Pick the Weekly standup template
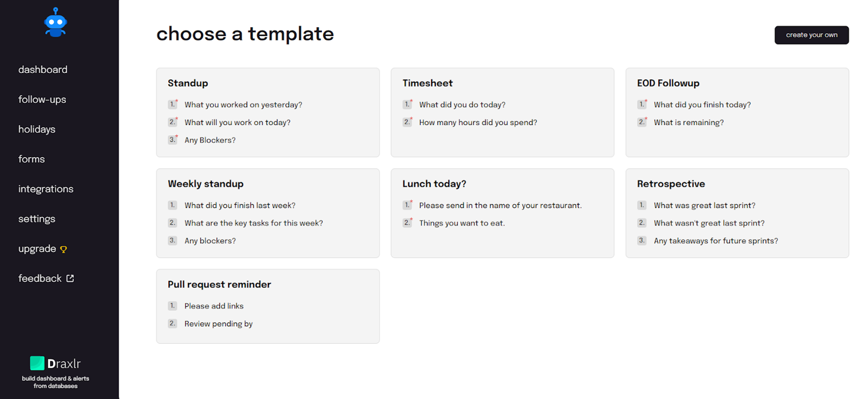 pos(268,213)
